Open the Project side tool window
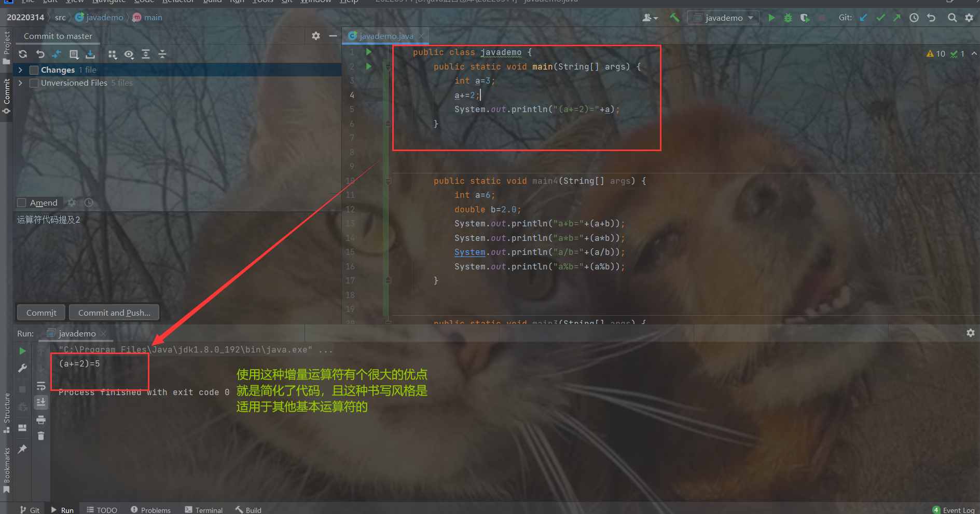The image size is (980, 514). coord(7,48)
